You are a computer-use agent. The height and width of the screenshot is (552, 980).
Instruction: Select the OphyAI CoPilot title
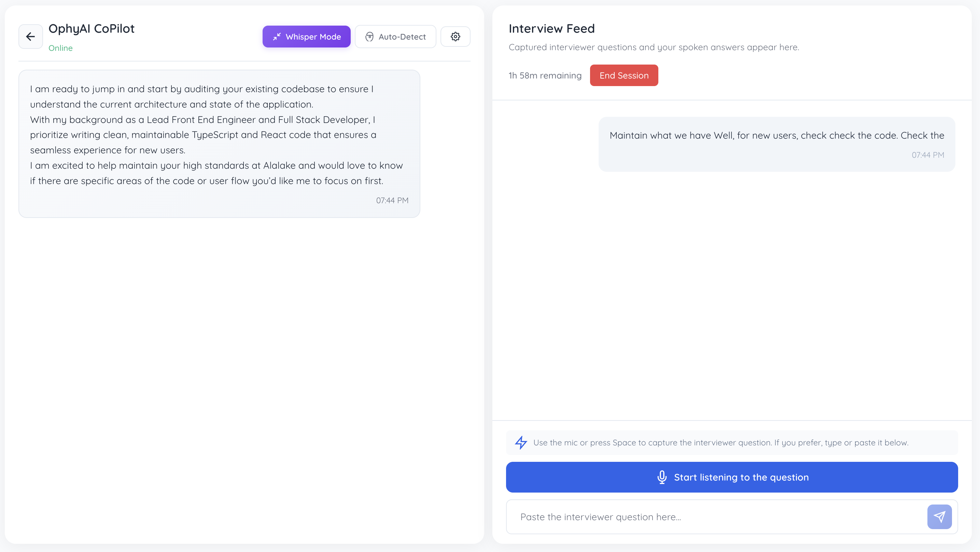pos(92,28)
